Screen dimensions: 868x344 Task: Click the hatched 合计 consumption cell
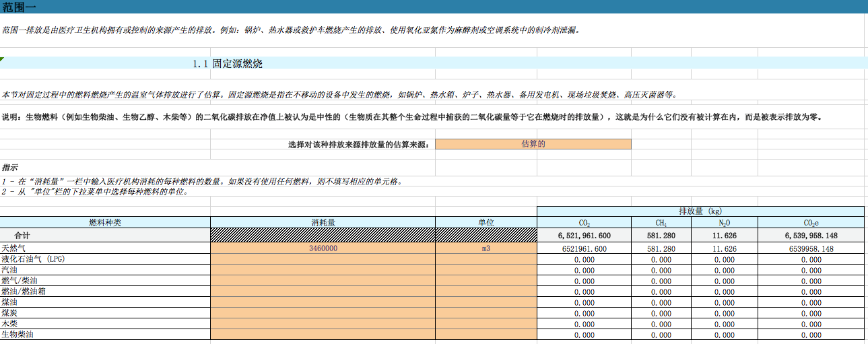click(x=323, y=236)
